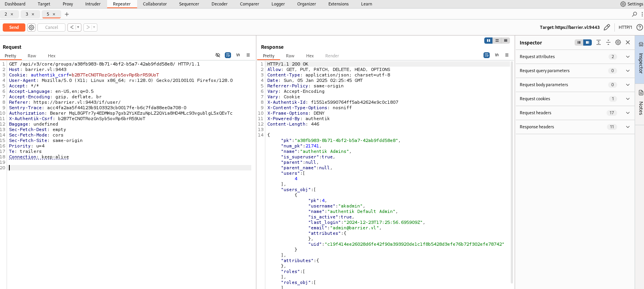Dock Inspector layout to the left option
The width and height of the screenshot is (644, 289).
[x=579, y=43]
